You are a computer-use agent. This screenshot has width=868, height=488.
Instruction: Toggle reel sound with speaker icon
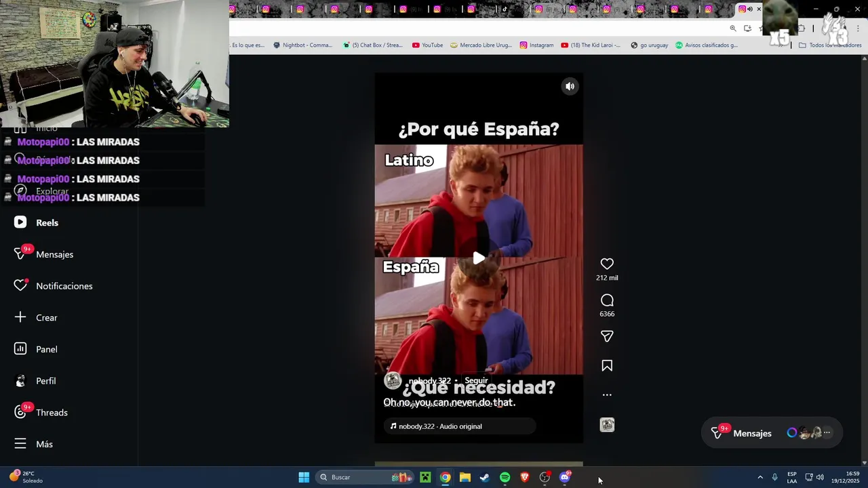570,86
